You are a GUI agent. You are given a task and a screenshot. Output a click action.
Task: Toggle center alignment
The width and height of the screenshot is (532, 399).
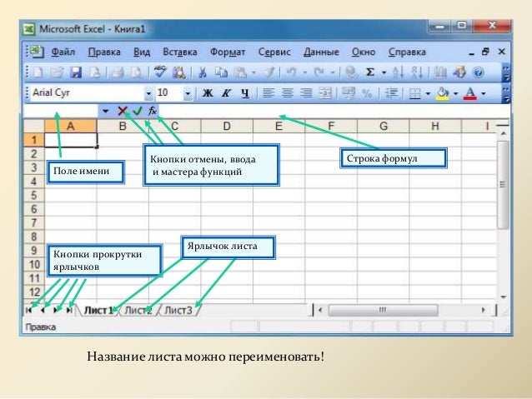point(288,93)
